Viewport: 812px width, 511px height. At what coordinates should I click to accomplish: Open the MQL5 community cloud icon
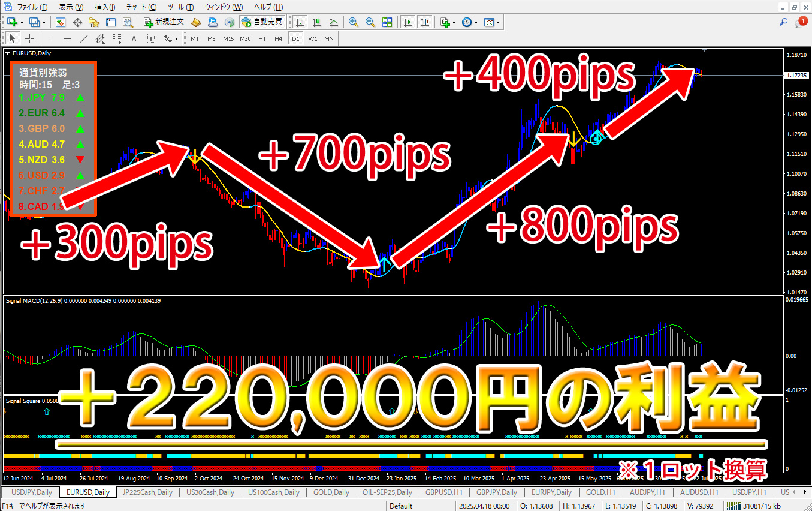[x=213, y=22]
